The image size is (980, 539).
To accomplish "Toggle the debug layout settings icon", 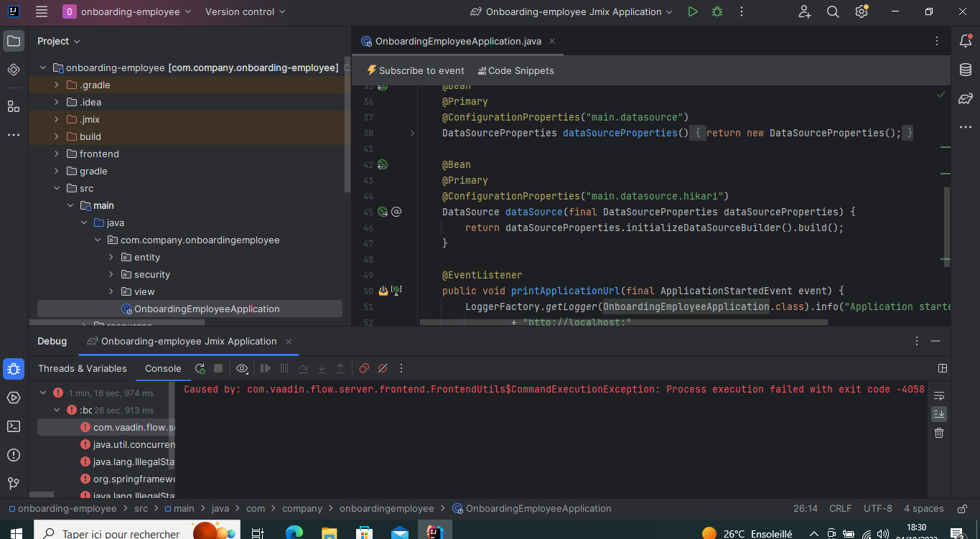I will pos(943,368).
